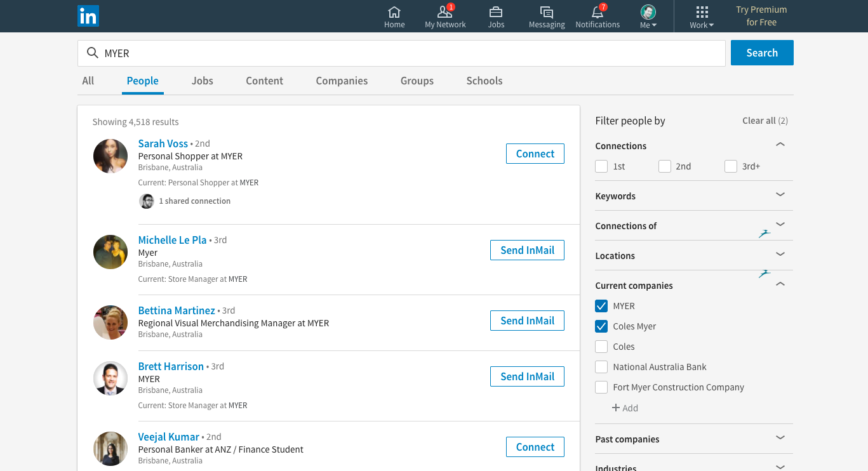
Task: Expand the Locations filter section
Action: (x=780, y=255)
